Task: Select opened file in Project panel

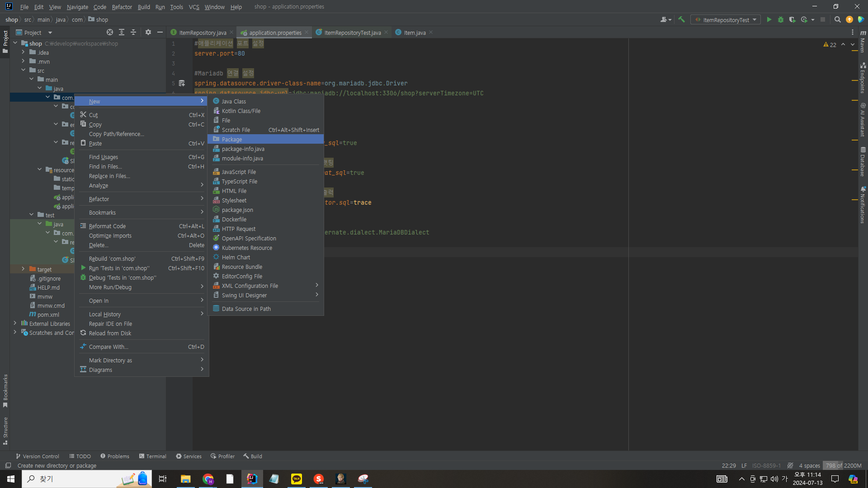Action: [x=110, y=32]
